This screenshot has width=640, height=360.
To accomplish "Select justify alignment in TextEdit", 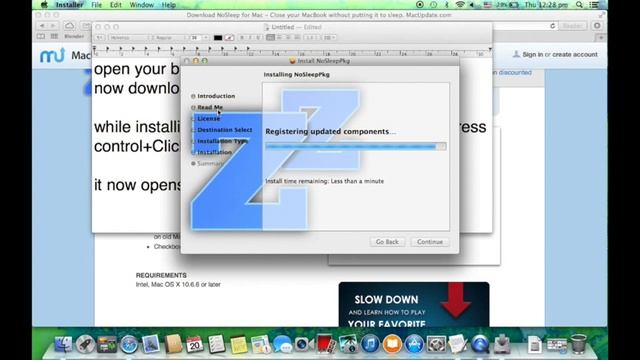I will (297, 38).
